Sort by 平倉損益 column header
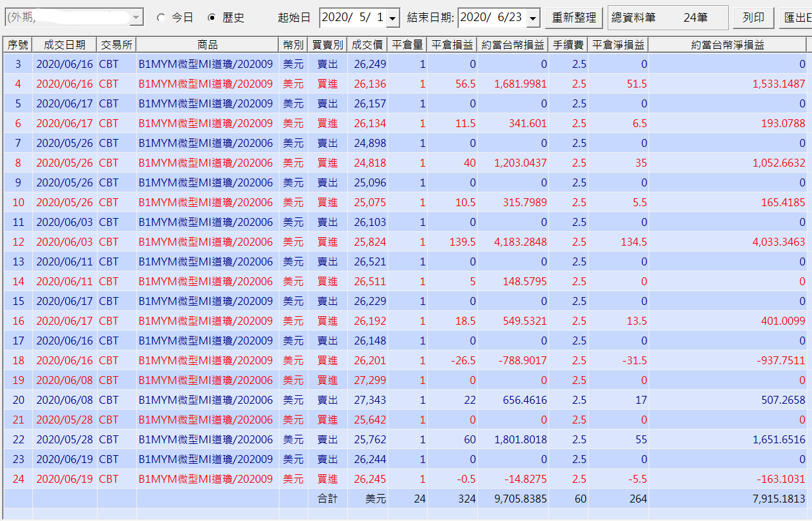 [452, 45]
